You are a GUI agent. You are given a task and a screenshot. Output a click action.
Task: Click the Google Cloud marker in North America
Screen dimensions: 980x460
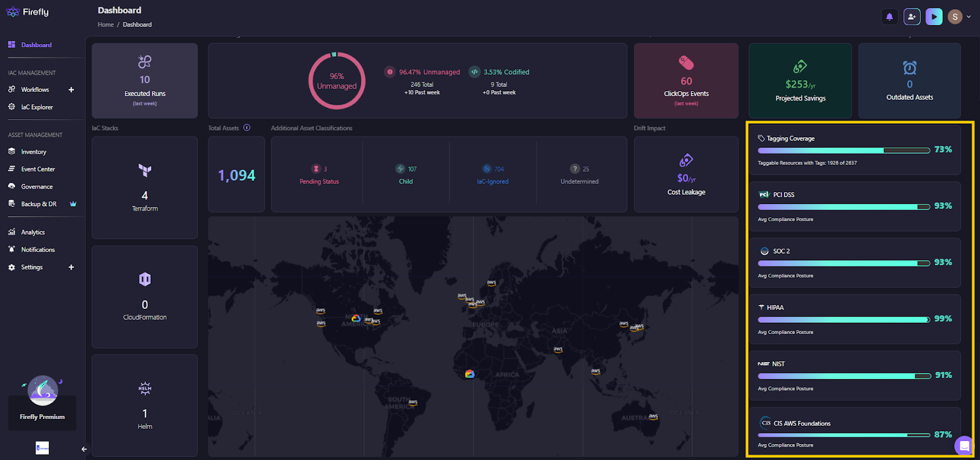tap(356, 318)
